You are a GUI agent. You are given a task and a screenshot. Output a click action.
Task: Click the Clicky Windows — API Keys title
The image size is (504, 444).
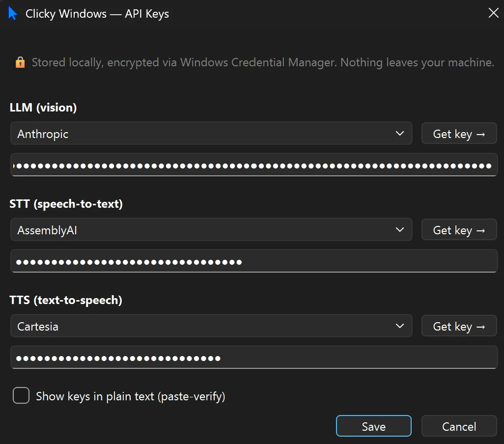97,14
